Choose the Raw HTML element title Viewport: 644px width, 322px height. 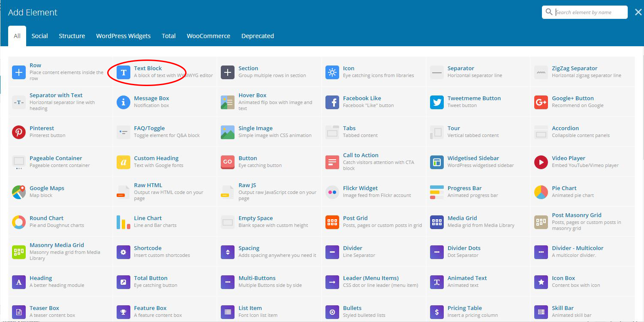tap(148, 185)
